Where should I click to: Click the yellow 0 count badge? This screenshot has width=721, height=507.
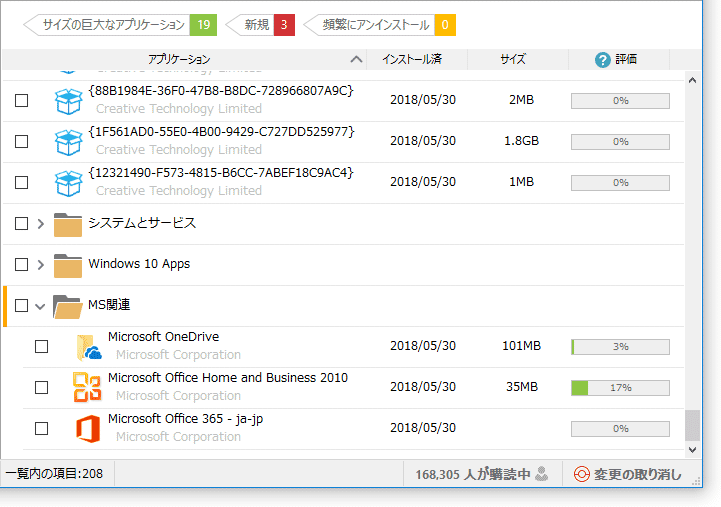tap(445, 25)
